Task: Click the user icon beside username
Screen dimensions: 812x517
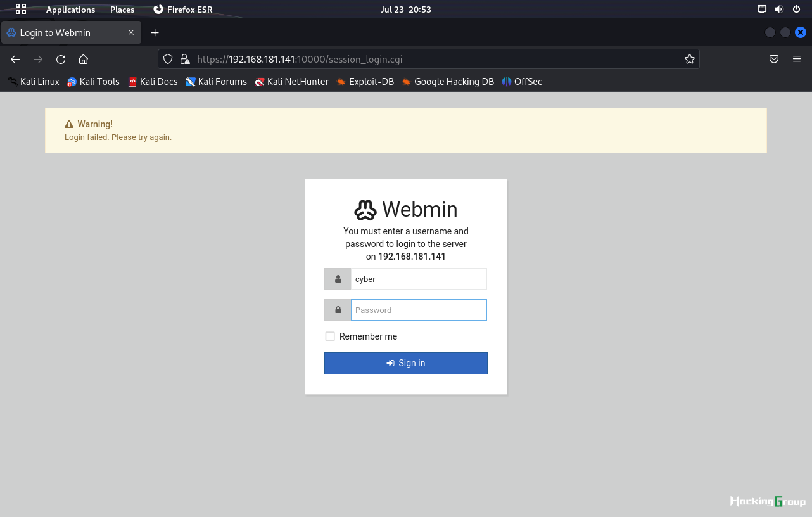Action: (338, 279)
